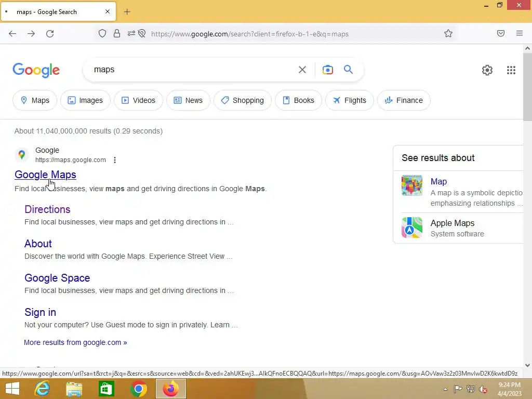Go forward one page in Firefox
The height and width of the screenshot is (399, 532).
[31, 34]
